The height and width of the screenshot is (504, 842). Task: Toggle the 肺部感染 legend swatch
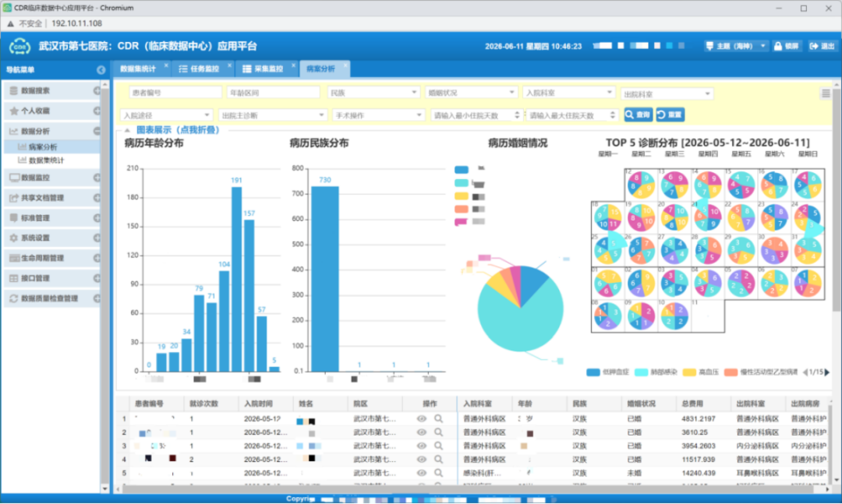(641, 372)
